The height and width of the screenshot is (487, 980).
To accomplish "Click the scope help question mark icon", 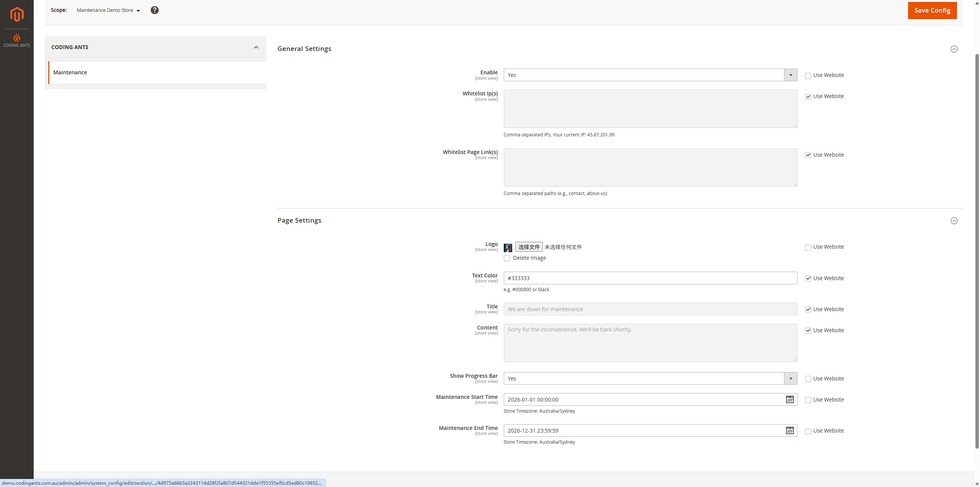I will tap(154, 10).
